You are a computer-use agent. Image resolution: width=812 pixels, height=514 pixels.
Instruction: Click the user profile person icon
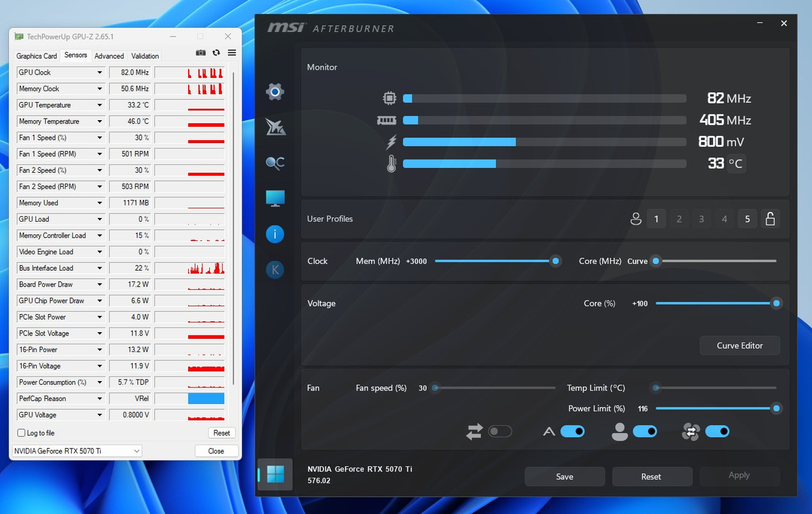[x=636, y=219]
